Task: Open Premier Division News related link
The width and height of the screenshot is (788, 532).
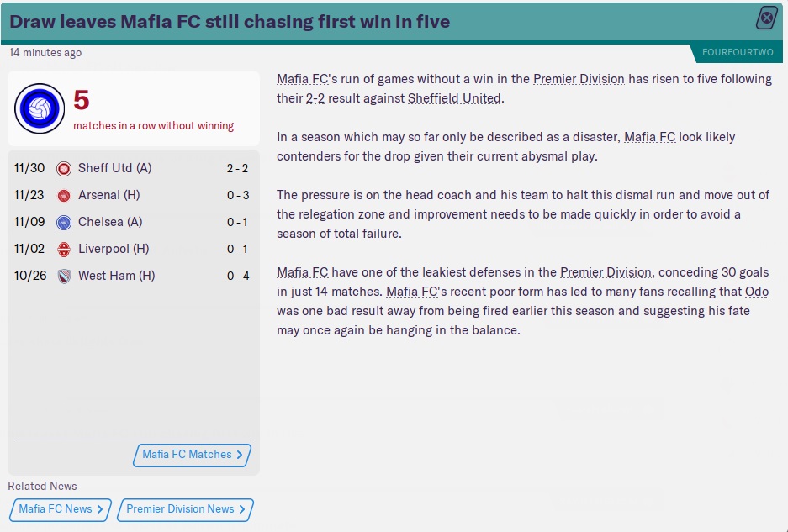Action: (185, 509)
